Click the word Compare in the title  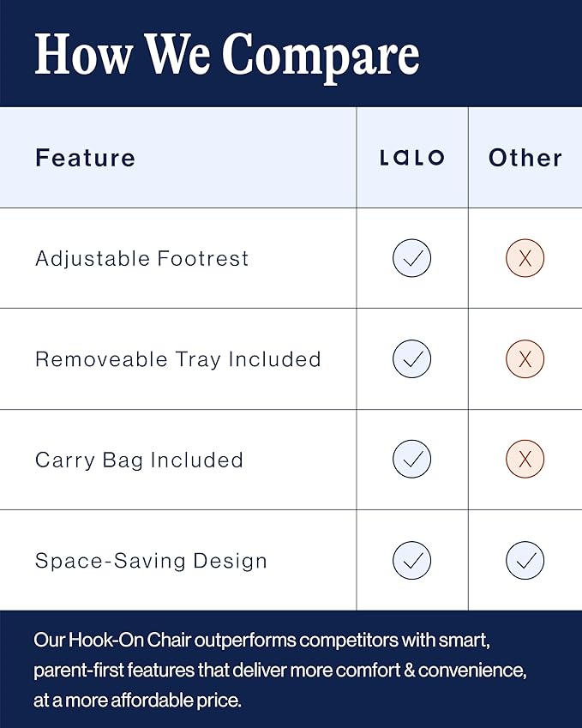click(x=321, y=57)
